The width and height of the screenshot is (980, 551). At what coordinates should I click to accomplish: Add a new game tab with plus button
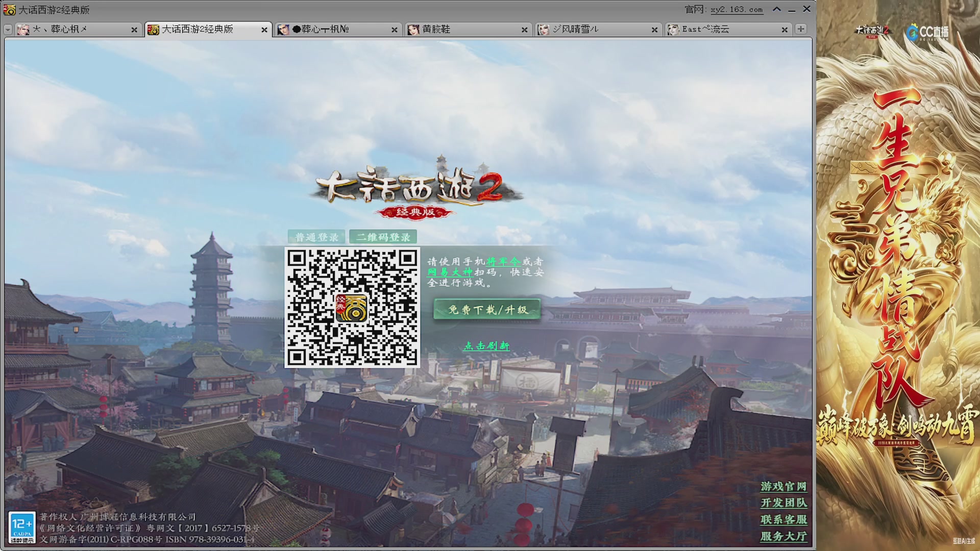[801, 29]
